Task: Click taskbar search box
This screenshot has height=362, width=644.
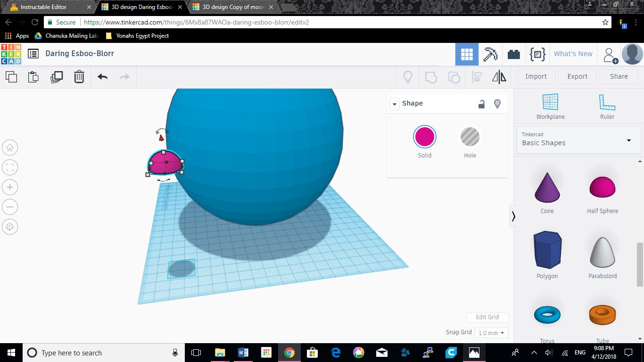Action: click(x=103, y=353)
